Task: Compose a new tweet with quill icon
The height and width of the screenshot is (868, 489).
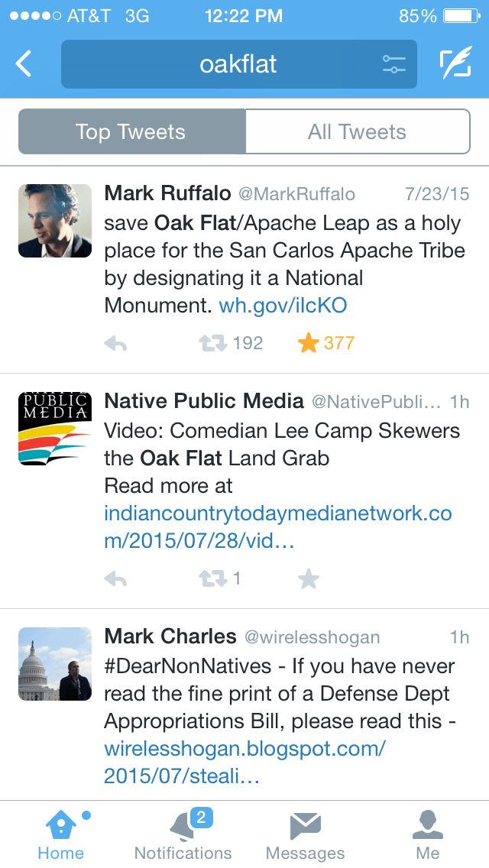Action: coord(455,64)
